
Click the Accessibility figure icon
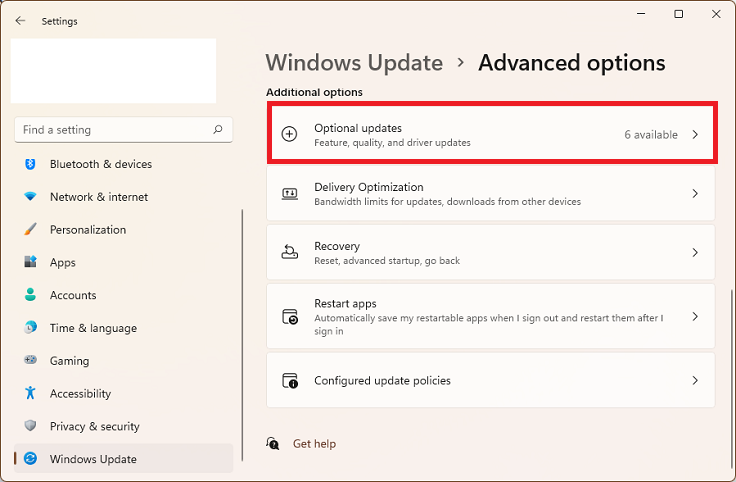(30, 393)
